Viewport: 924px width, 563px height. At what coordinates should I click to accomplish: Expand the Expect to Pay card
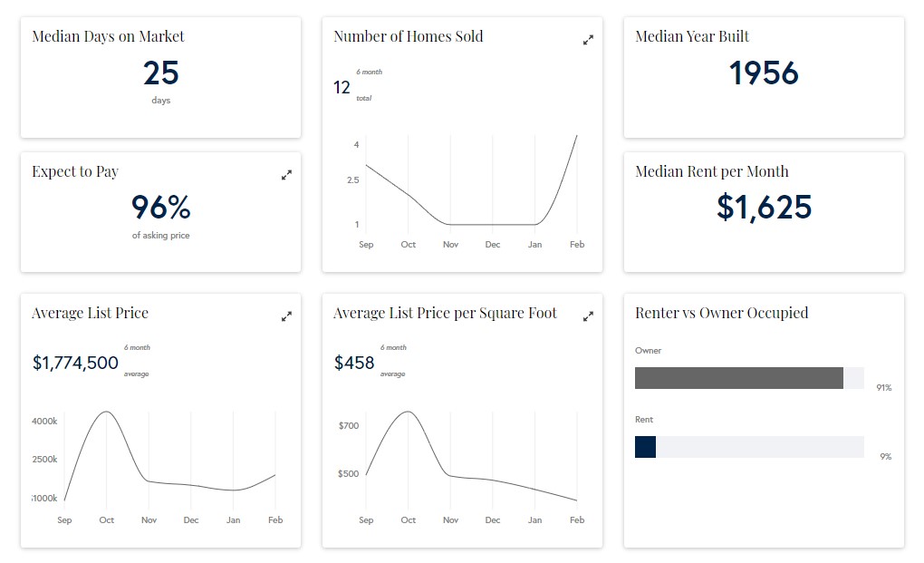coord(286,174)
